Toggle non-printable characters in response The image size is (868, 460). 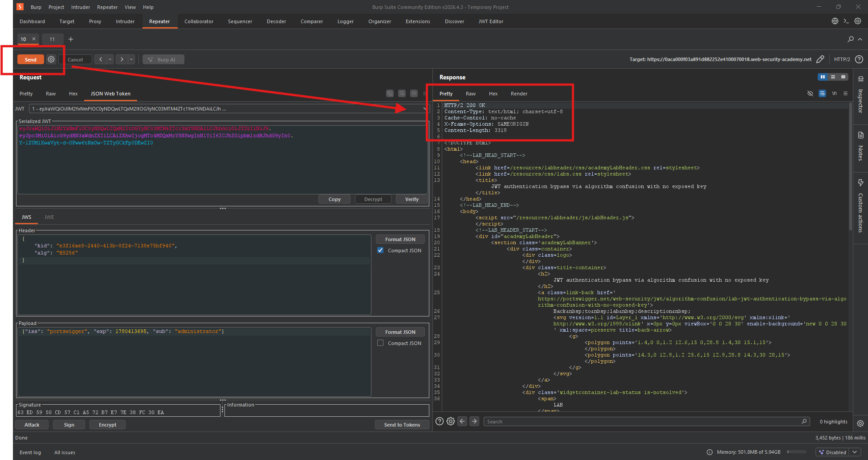pyautogui.click(x=834, y=93)
